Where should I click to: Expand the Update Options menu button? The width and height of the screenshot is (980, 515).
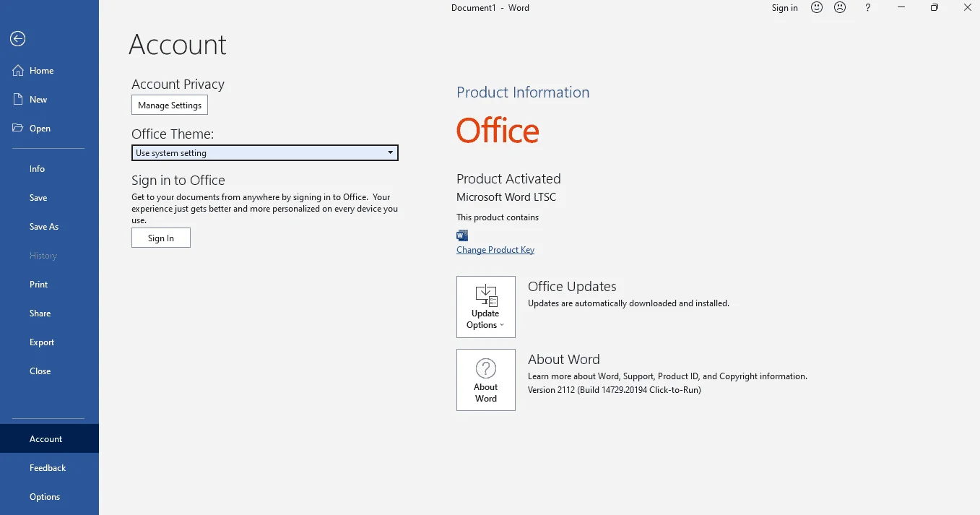486,307
